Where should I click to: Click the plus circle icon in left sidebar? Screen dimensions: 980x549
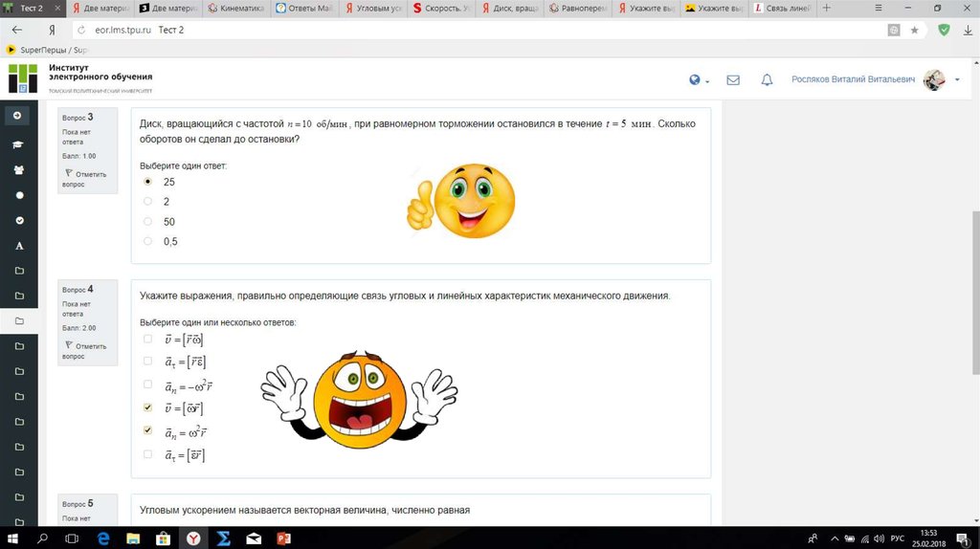point(17,116)
